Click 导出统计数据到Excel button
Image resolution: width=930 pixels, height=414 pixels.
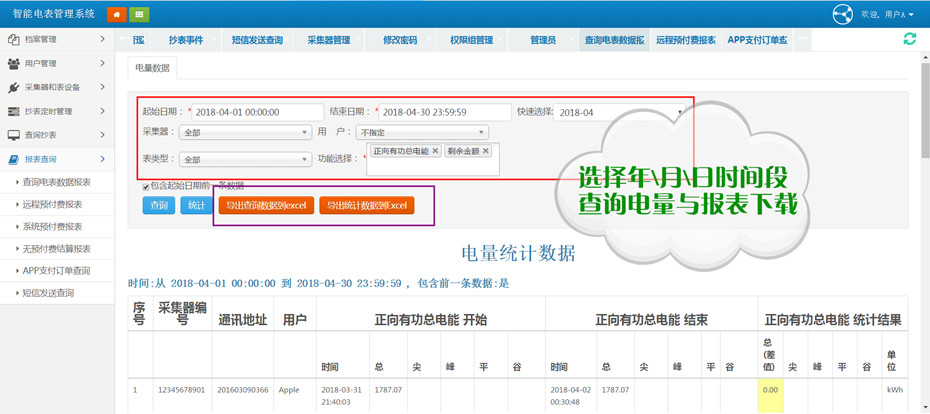click(x=366, y=205)
